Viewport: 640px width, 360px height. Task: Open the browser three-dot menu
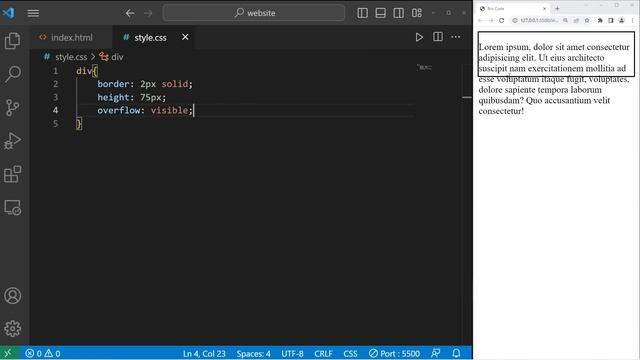pos(632,20)
